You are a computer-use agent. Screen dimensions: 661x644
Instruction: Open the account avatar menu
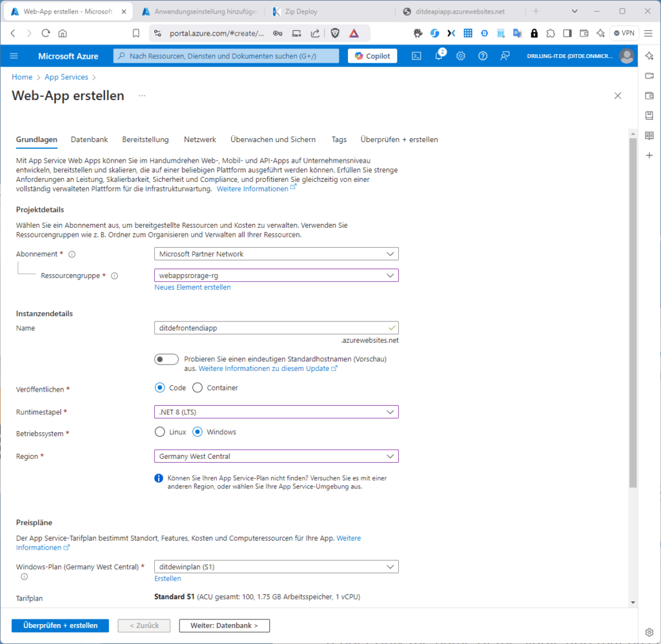627,55
